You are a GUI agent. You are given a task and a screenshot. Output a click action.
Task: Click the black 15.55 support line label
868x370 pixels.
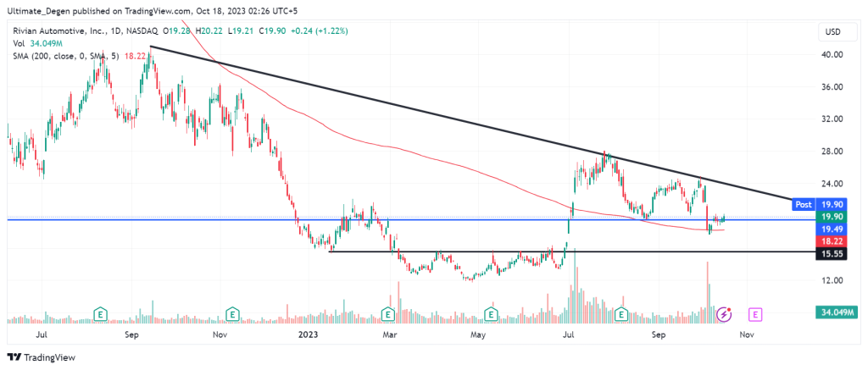coord(832,253)
